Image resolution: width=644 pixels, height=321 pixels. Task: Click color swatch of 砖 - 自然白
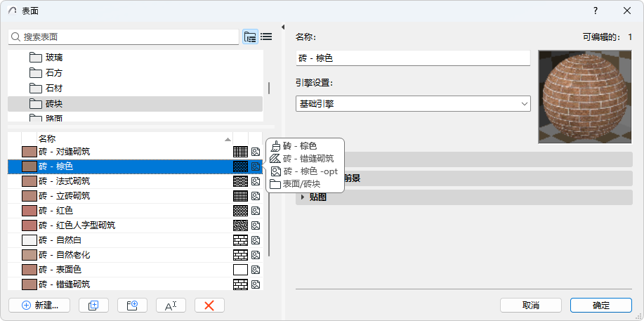tap(29, 240)
